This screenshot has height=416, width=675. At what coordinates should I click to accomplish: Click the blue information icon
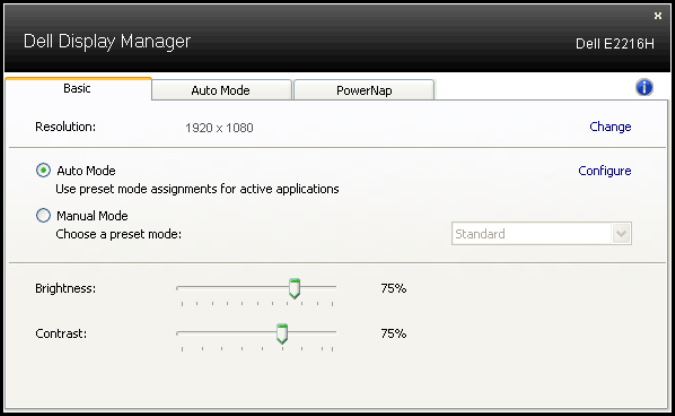click(x=644, y=88)
